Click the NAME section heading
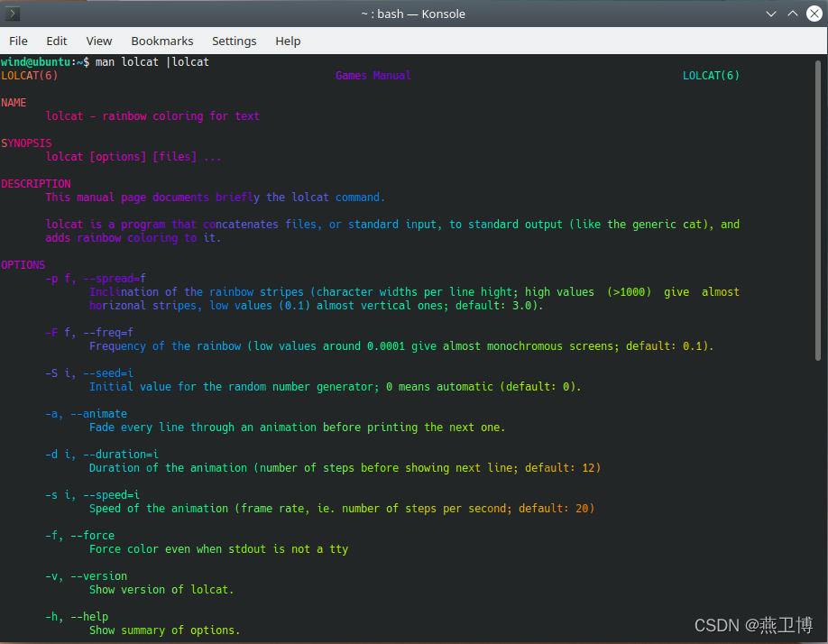This screenshot has height=644, width=828. coord(14,103)
